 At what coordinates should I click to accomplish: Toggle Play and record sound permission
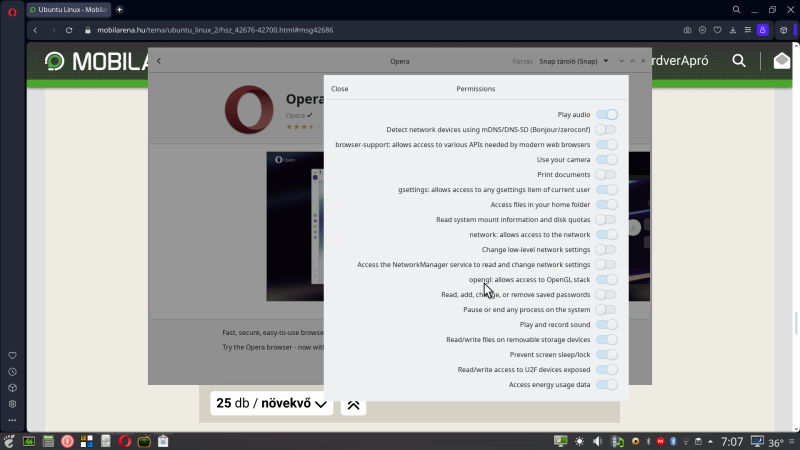607,324
